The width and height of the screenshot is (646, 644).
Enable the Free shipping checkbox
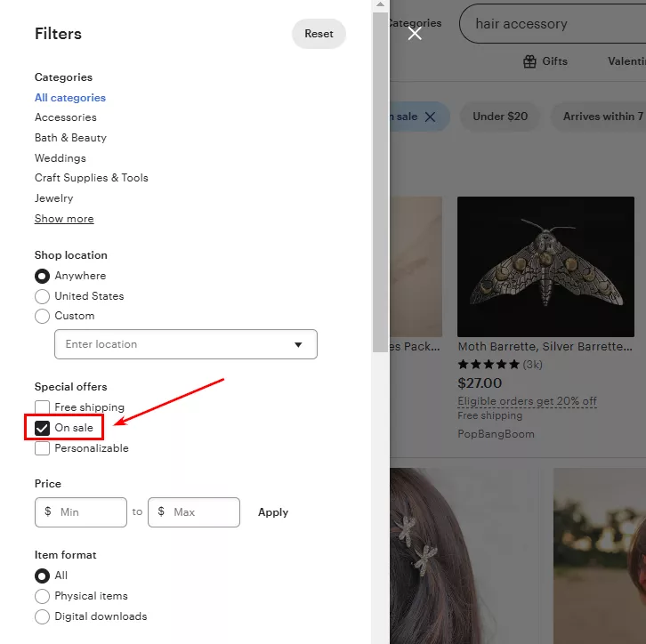point(42,407)
